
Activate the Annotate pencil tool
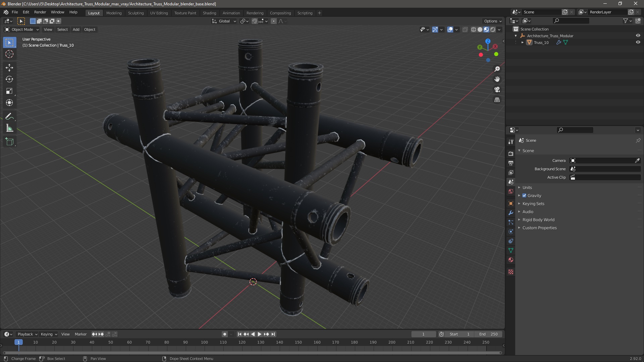pos(9,117)
